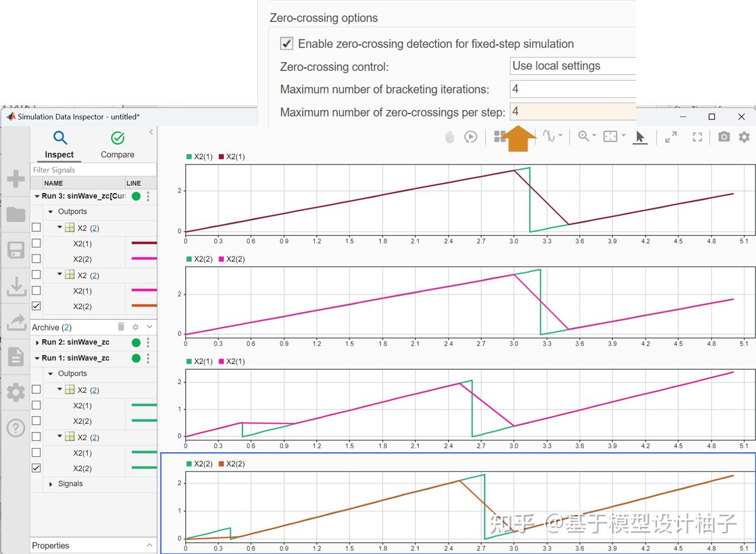Click the Filter Signals search field

[x=93, y=170]
